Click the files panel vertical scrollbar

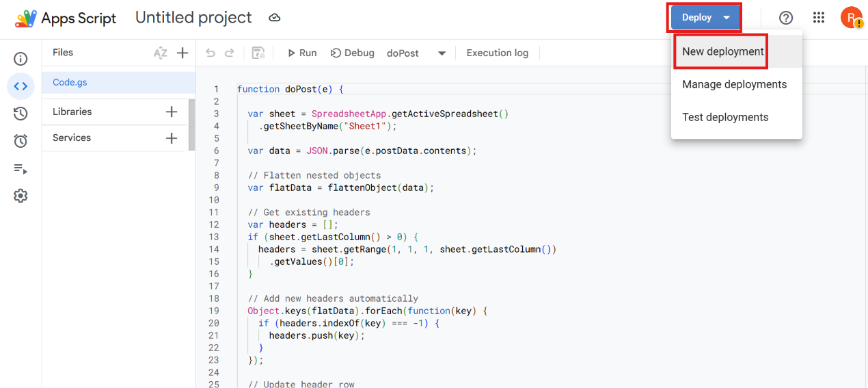191,125
